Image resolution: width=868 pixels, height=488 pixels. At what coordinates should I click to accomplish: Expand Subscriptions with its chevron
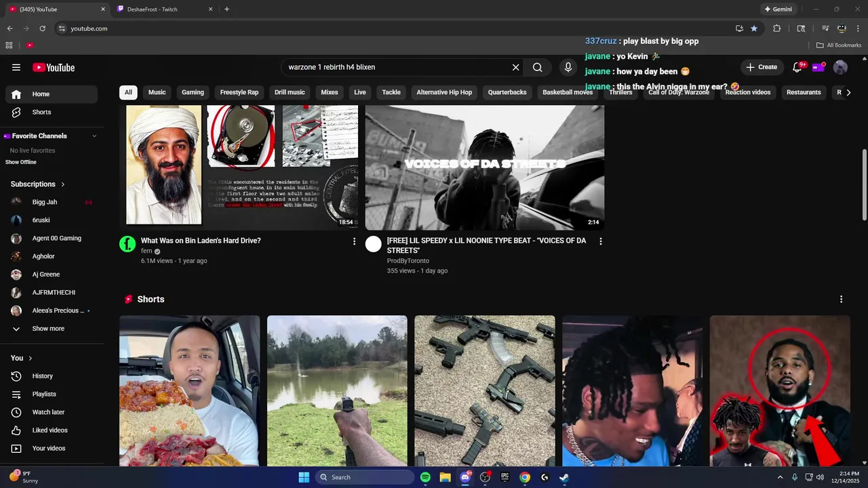point(63,184)
